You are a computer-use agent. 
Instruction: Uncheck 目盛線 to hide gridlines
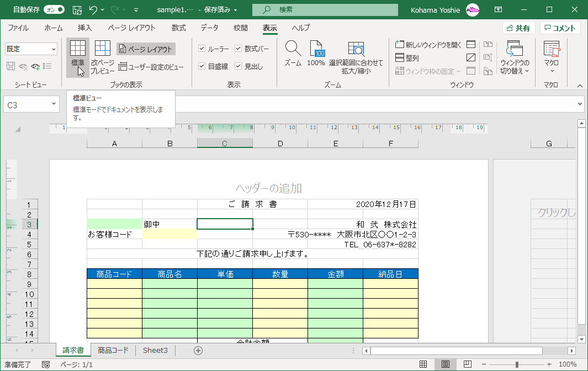(x=202, y=66)
